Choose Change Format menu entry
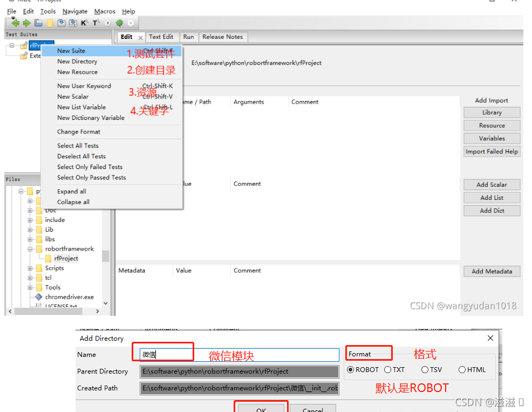 (x=112, y=132)
